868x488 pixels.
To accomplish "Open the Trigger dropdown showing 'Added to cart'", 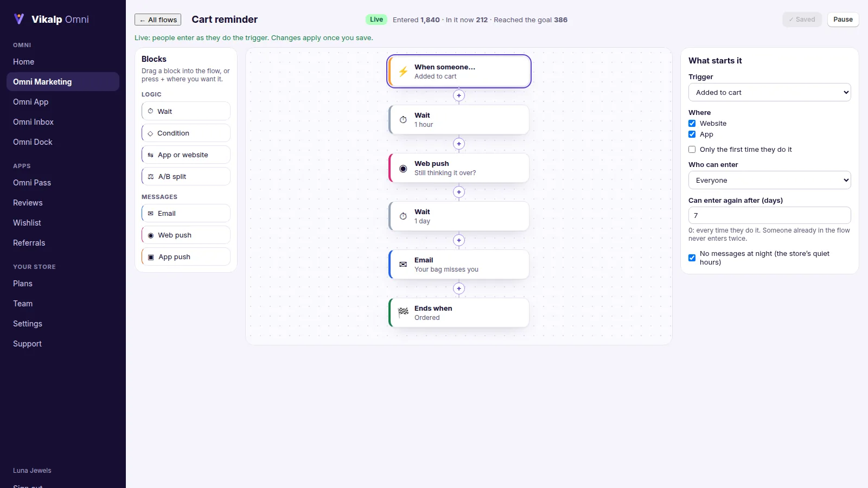I will pyautogui.click(x=769, y=92).
